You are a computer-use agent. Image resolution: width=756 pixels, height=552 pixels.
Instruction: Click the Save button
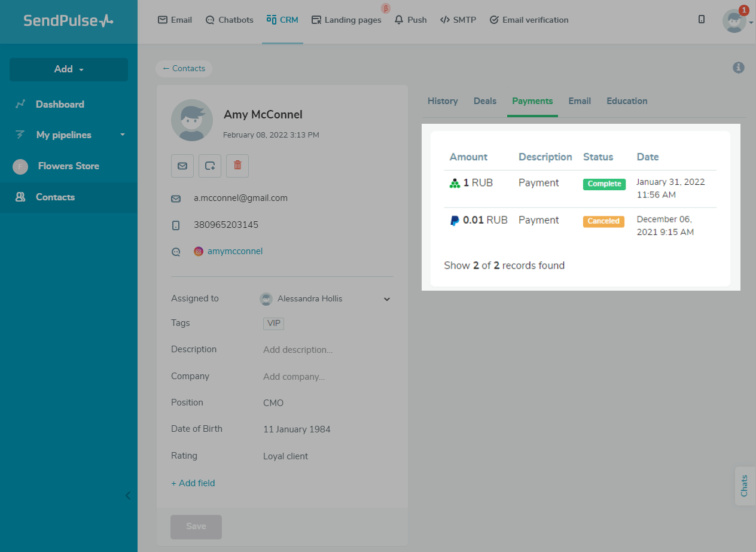point(196,527)
